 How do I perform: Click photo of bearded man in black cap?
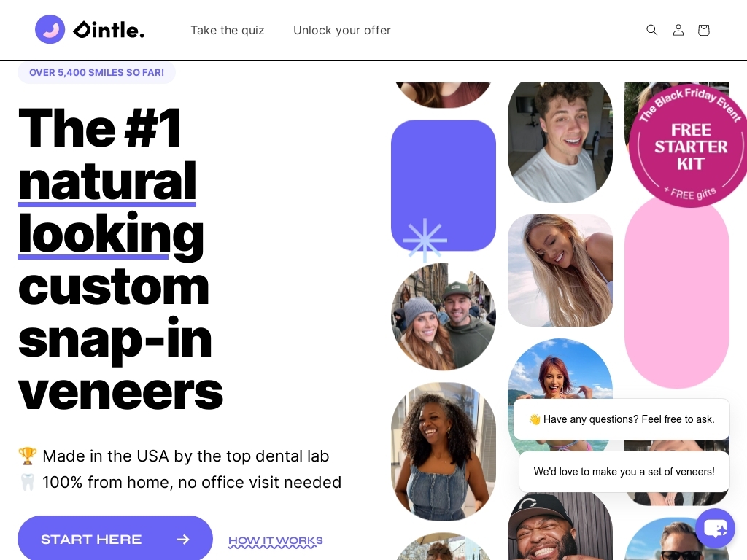coord(560,528)
